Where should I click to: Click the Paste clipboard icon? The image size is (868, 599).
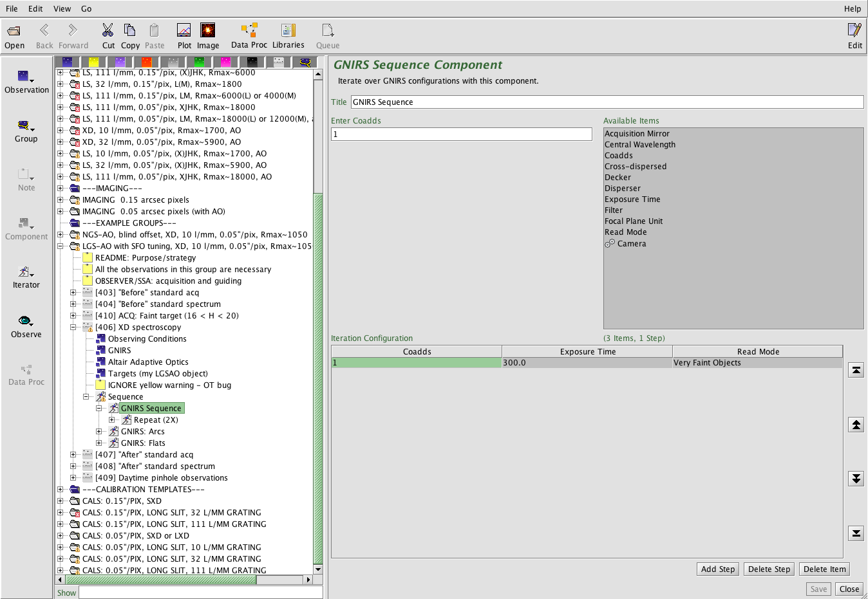click(x=154, y=30)
